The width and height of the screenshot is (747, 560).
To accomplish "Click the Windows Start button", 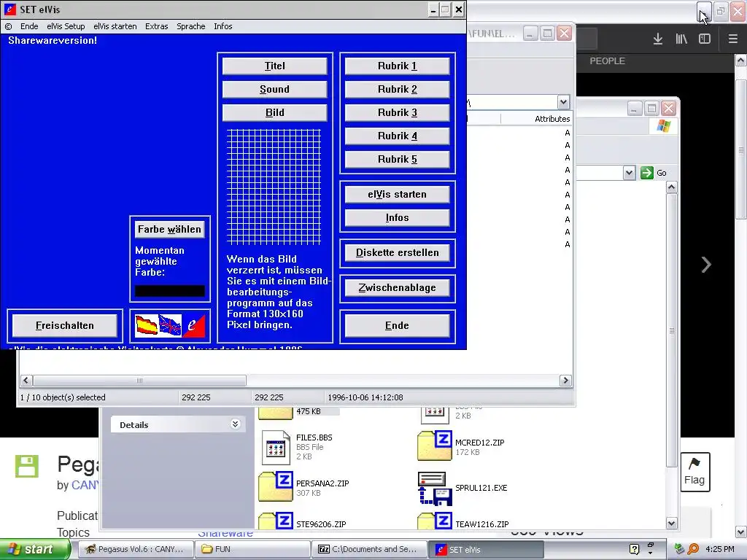I will click(35, 549).
